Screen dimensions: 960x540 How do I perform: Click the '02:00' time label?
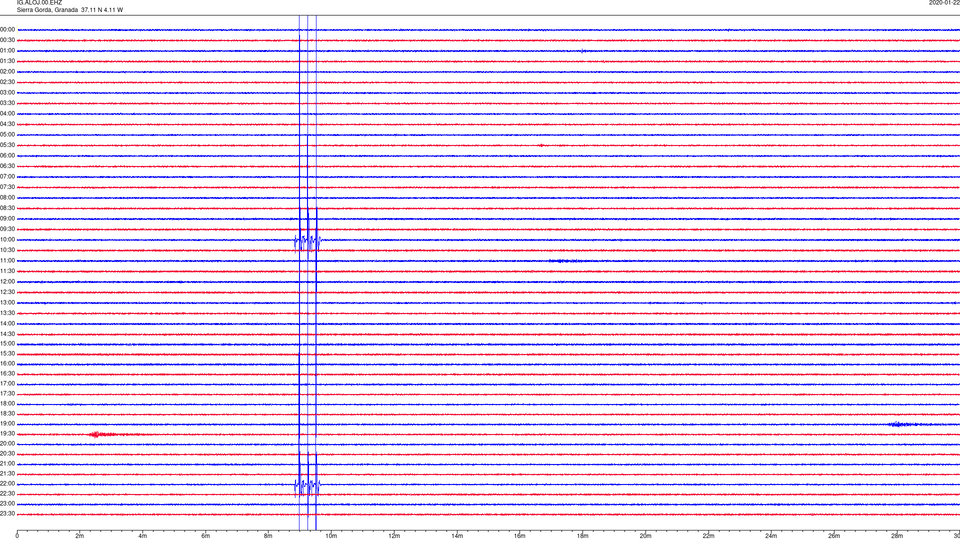pyautogui.click(x=8, y=72)
